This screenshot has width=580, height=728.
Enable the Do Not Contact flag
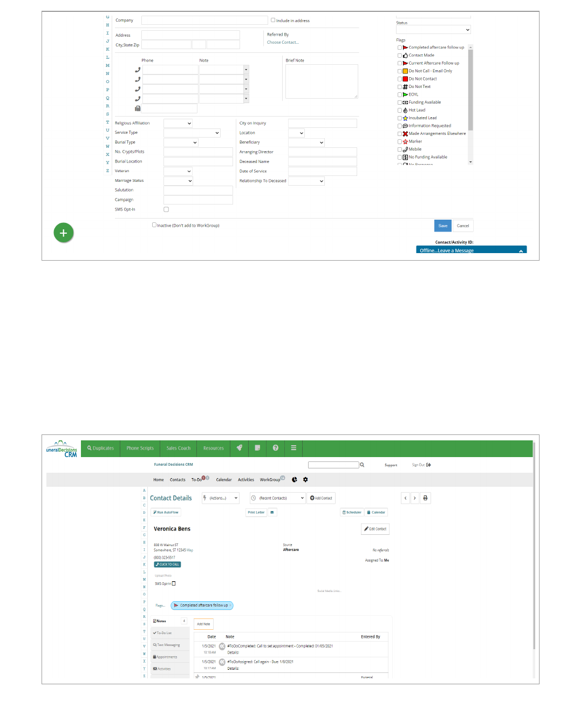400,79
